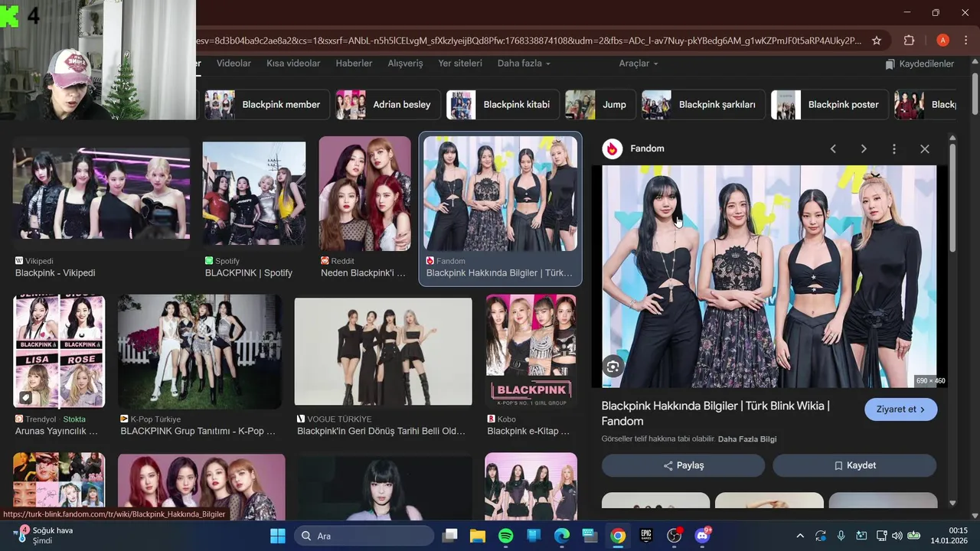Click the preview panel scrollbar

click(x=952, y=198)
